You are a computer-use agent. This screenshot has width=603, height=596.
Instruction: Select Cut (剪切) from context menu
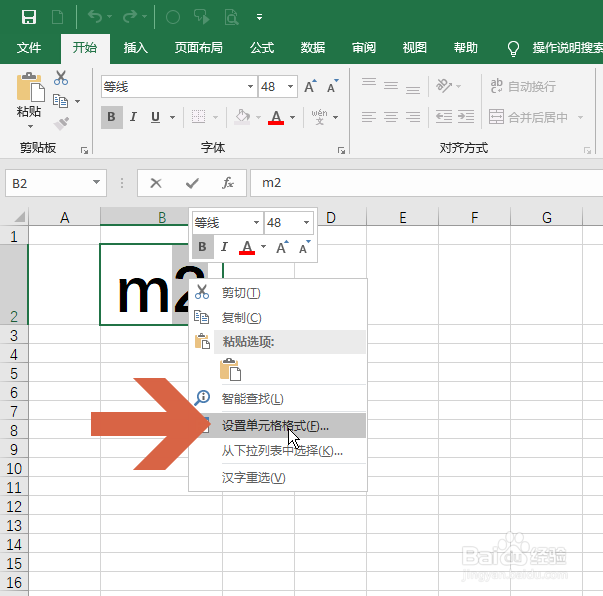(277, 293)
